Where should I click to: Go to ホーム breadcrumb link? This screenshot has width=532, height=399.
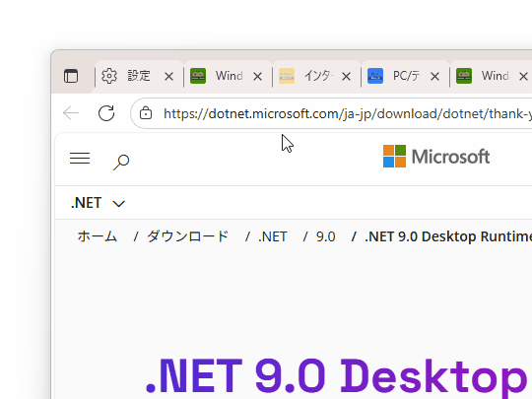(x=98, y=236)
